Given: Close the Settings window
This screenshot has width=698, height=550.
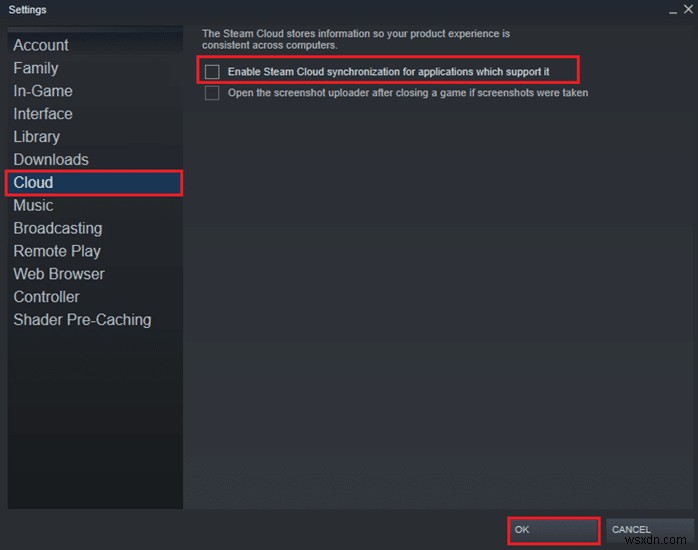Looking at the screenshot, I should click(x=687, y=10).
